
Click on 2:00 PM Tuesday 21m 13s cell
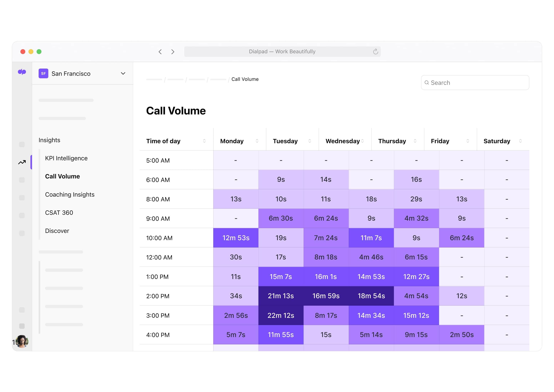point(281,296)
